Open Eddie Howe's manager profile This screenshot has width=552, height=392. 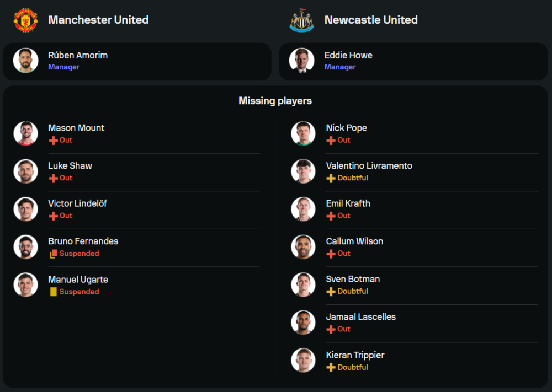[x=348, y=56]
